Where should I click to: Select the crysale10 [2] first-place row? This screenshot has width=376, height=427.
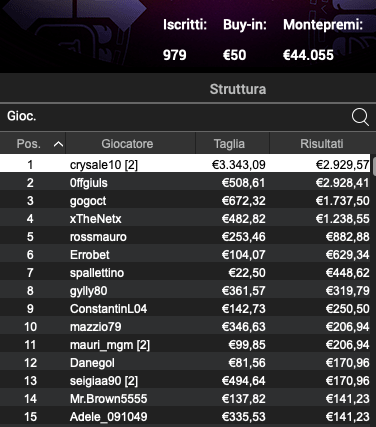click(185, 163)
